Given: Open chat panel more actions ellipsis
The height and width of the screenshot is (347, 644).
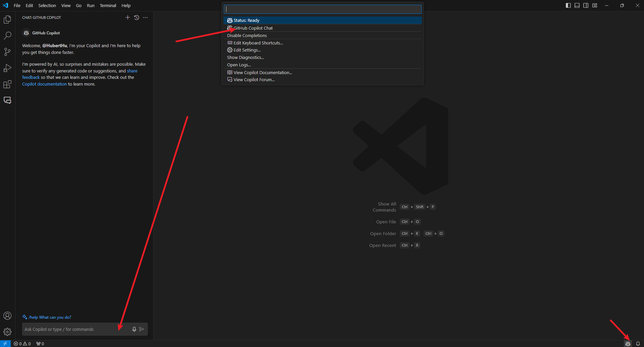Looking at the screenshot, I should (145, 18).
